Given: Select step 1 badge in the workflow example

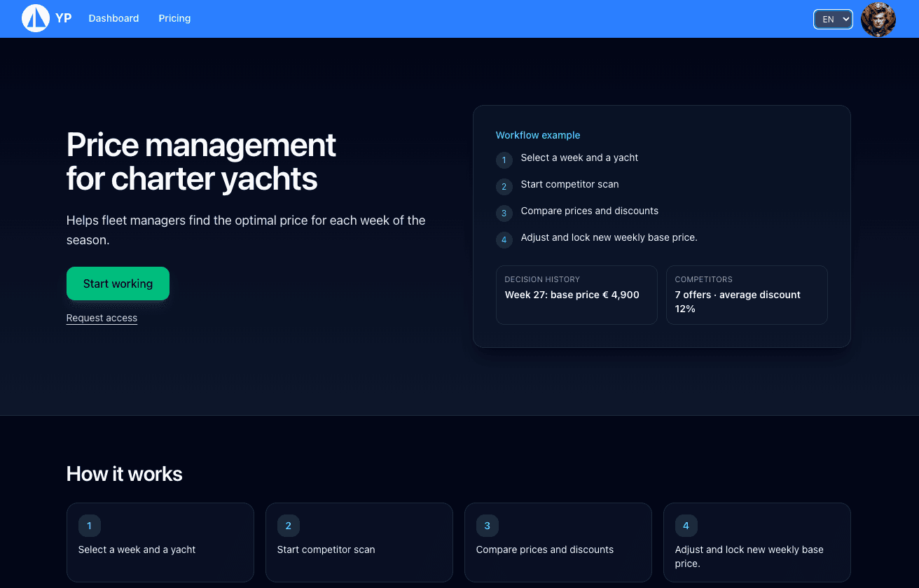Looking at the screenshot, I should pos(504,160).
